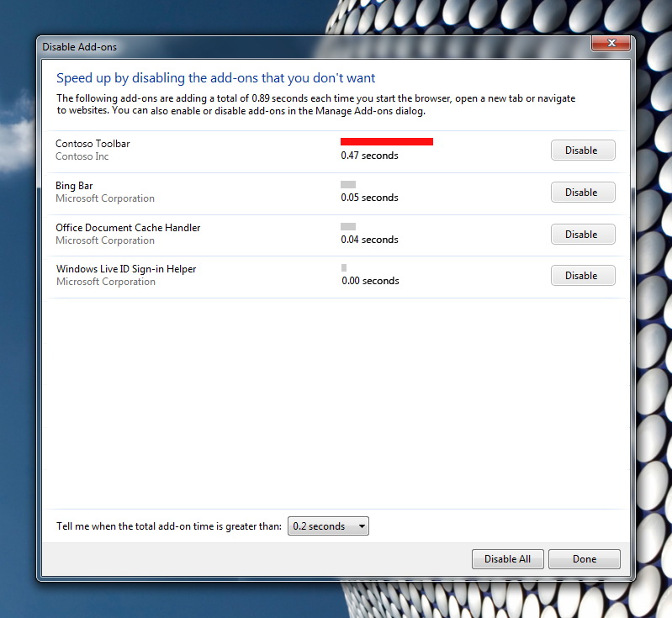Click the blue Speed up heading
Image resolution: width=672 pixels, height=618 pixels.
pyautogui.click(x=215, y=78)
